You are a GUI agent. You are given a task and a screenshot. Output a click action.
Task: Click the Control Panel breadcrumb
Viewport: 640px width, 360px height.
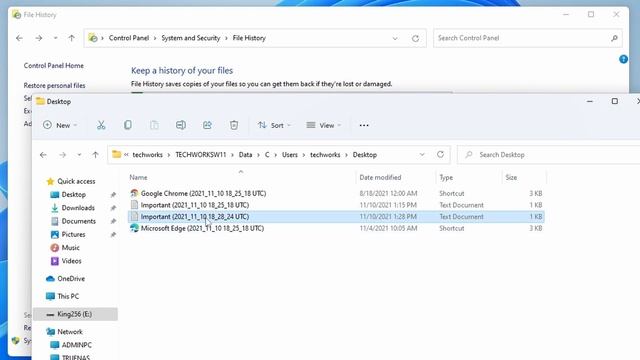(129, 38)
